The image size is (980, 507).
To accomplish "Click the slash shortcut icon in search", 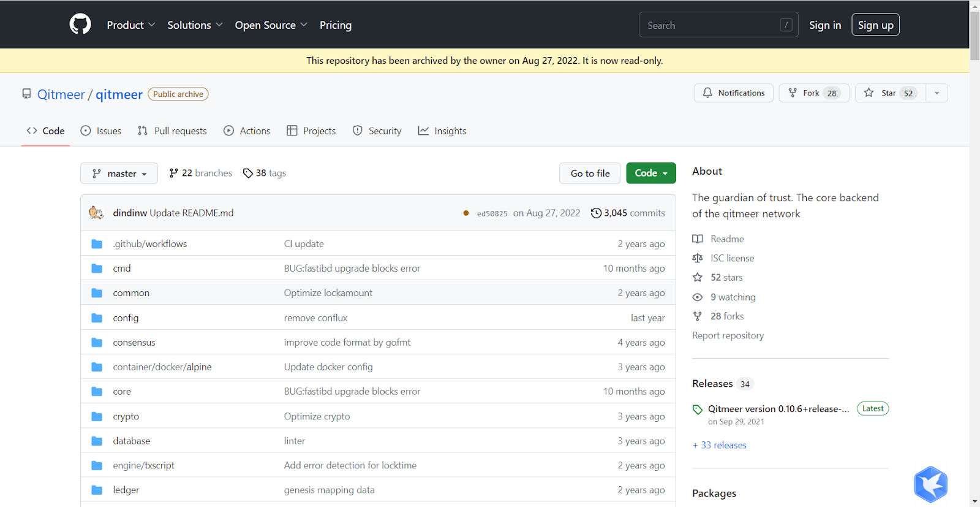I will [x=786, y=25].
